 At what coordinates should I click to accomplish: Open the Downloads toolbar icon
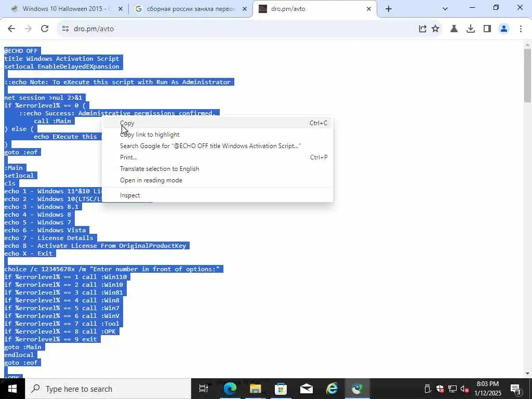[471, 29]
